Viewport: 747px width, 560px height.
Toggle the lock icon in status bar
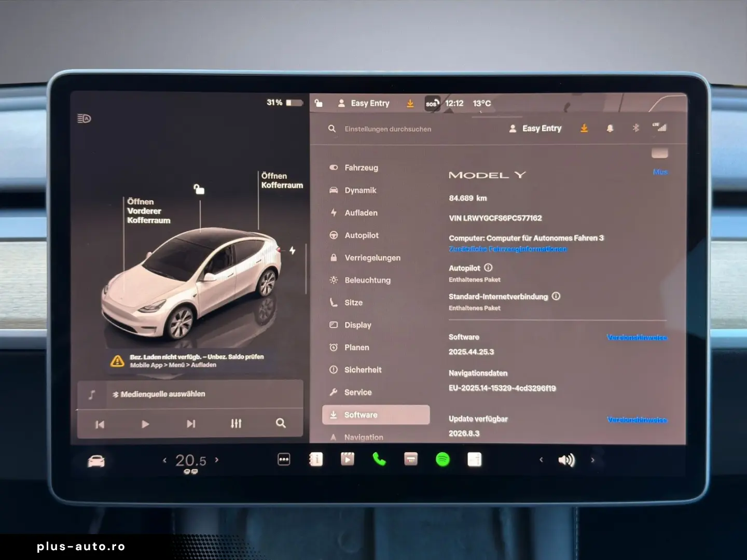pos(319,103)
